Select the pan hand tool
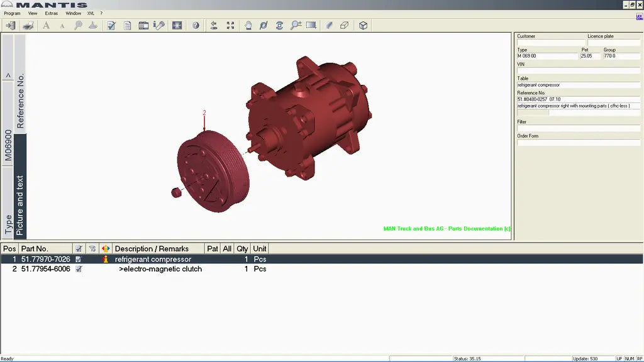The image size is (644, 362). [x=248, y=26]
